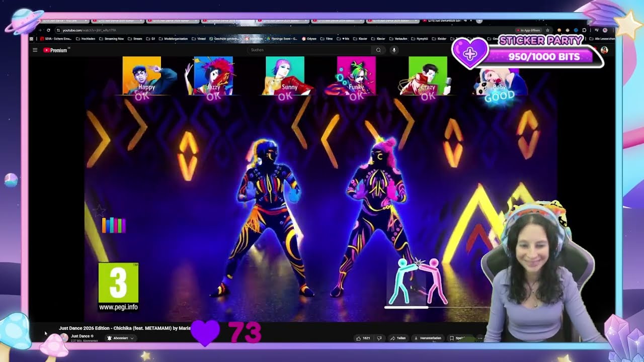Click the '950/1000 BITS' progress bar
The image size is (644, 362).
(x=544, y=57)
